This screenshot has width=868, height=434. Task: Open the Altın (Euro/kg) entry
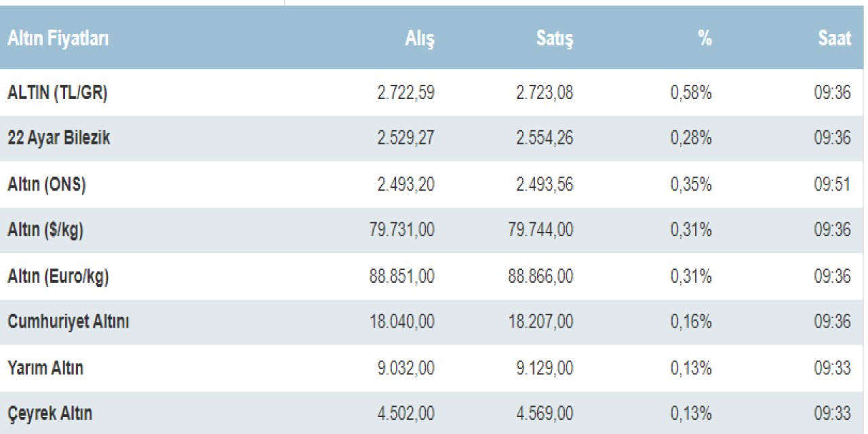point(58,277)
